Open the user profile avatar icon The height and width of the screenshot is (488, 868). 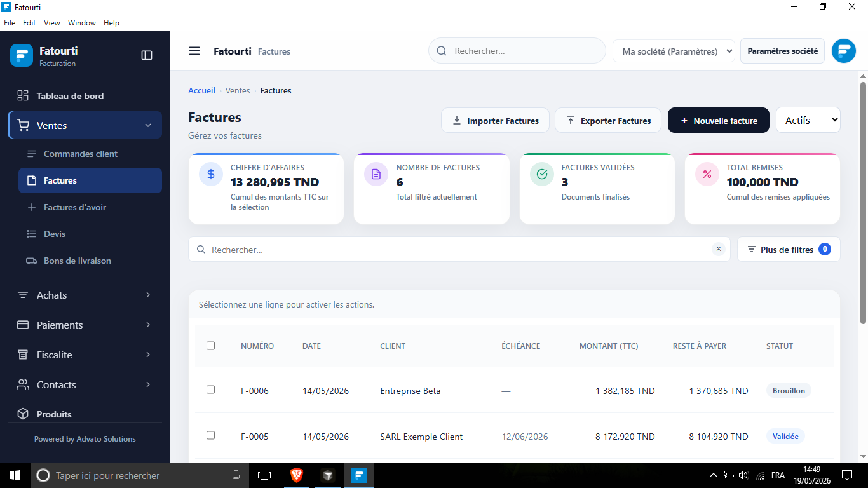click(x=844, y=51)
